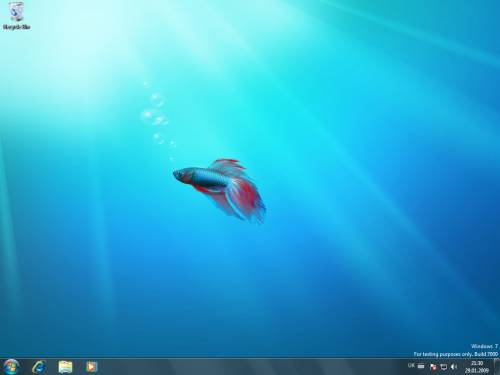Switch input language via UK indicator
Image resolution: width=500 pixels, height=375 pixels.
click(x=411, y=366)
